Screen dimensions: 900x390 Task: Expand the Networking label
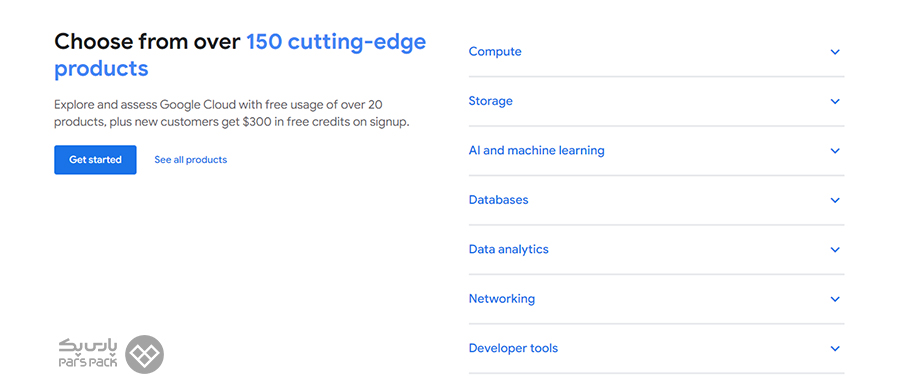click(502, 299)
